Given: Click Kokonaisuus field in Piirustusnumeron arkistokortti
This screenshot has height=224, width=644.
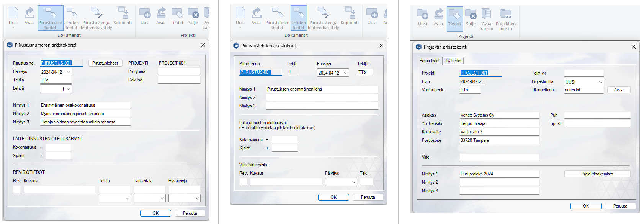Looking at the screenshot, I should click(x=59, y=147).
